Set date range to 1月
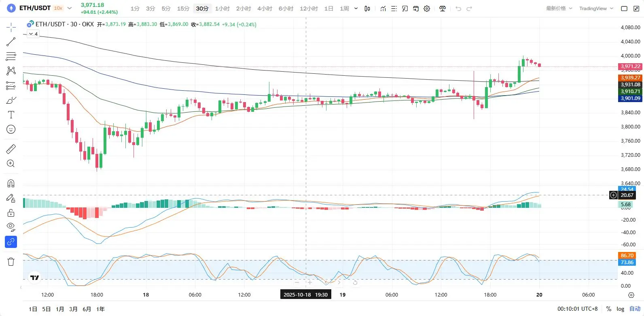Screen dimensions: 644x316 coord(60,309)
